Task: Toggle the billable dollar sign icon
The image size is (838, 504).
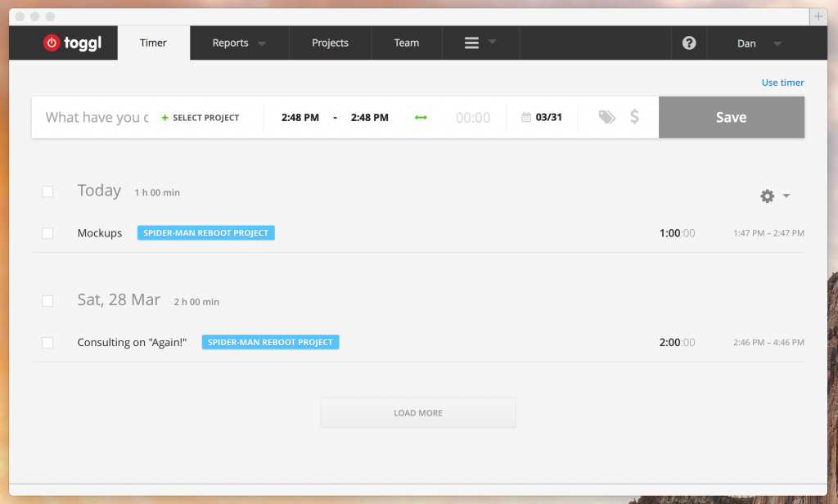Action: 634,118
